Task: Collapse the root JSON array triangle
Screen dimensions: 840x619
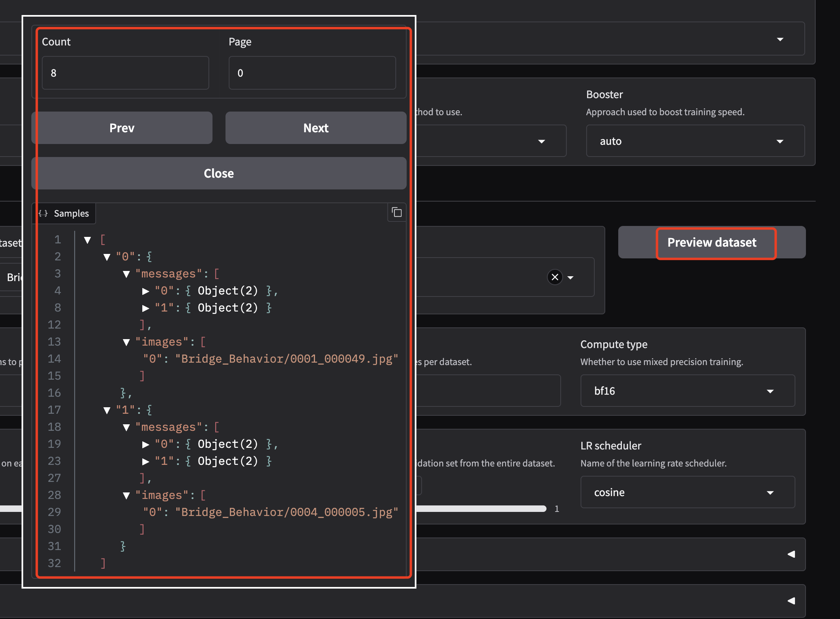Action: point(88,240)
